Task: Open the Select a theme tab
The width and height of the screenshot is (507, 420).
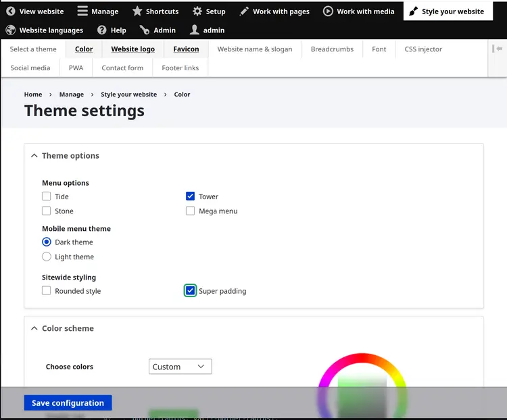Action: [33, 49]
